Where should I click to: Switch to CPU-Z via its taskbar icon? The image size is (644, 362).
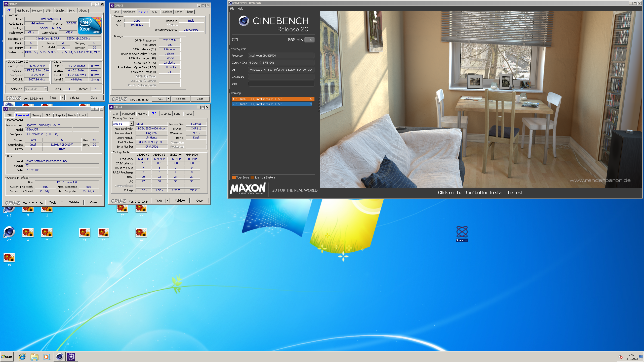point(71,356)
